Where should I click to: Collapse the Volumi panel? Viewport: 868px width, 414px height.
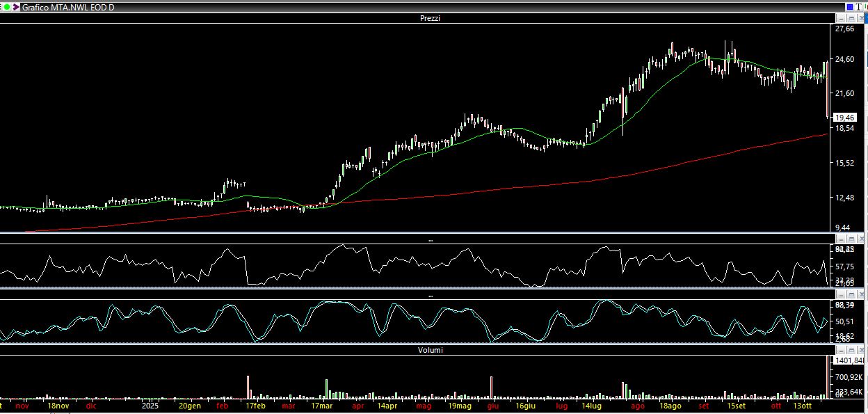(841, 350)
